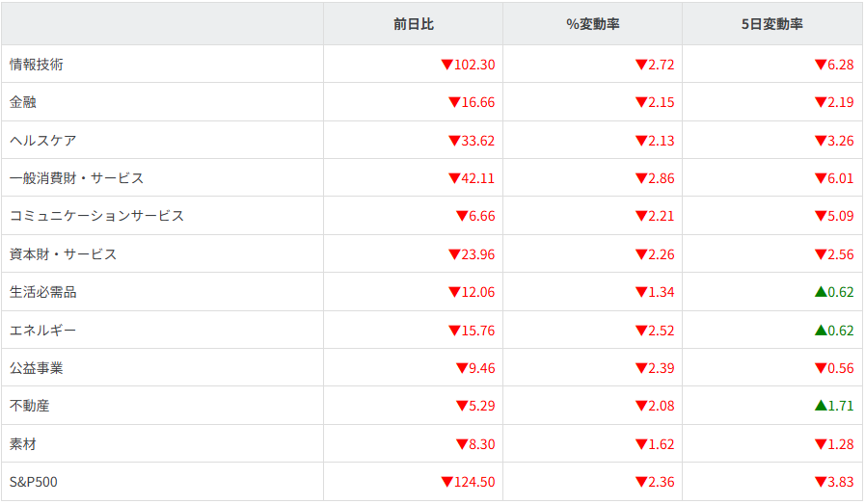Select the ヘルスケア row label
865x504 pixels.
tap(43, 140)
